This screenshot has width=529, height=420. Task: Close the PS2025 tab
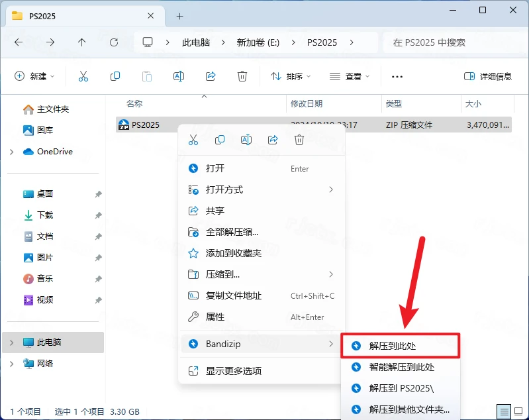pos(151,16)
